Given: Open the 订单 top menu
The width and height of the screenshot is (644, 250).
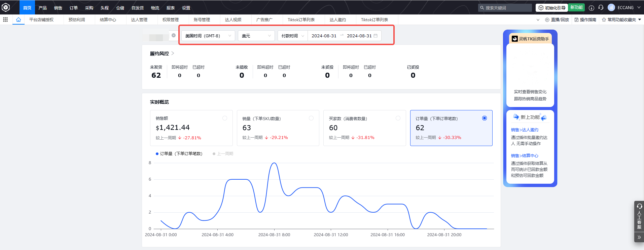Looking at the screenshot, I should pos(74,8).
